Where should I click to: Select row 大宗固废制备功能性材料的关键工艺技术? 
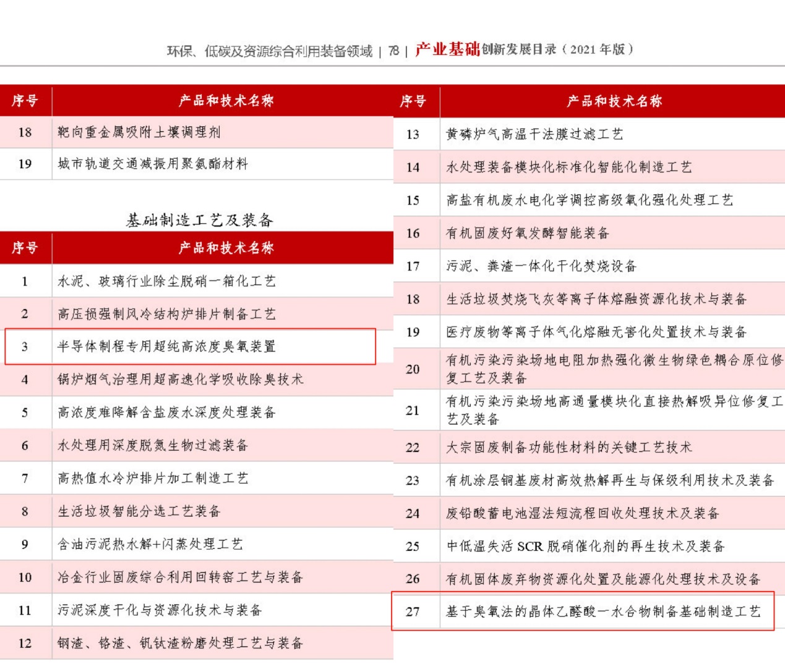tap(568, 448)
